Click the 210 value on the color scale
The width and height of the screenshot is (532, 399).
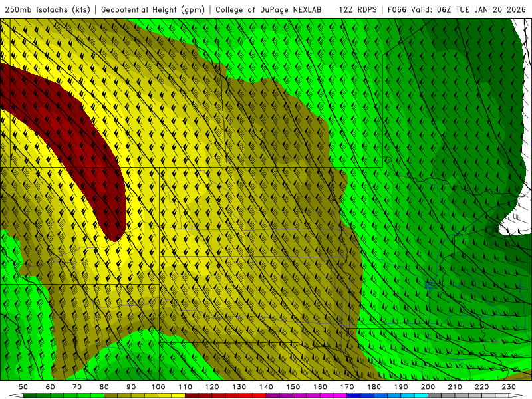point(455,387)
